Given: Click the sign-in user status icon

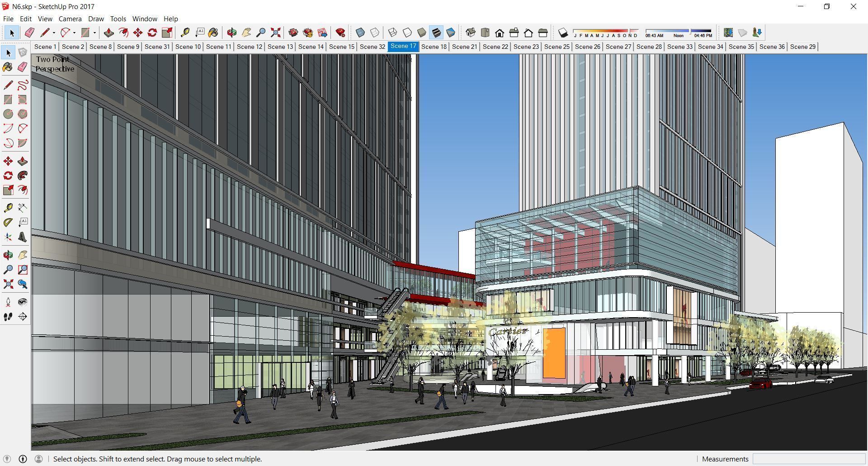Looking at the screenshot, I should tap(38, 459).
